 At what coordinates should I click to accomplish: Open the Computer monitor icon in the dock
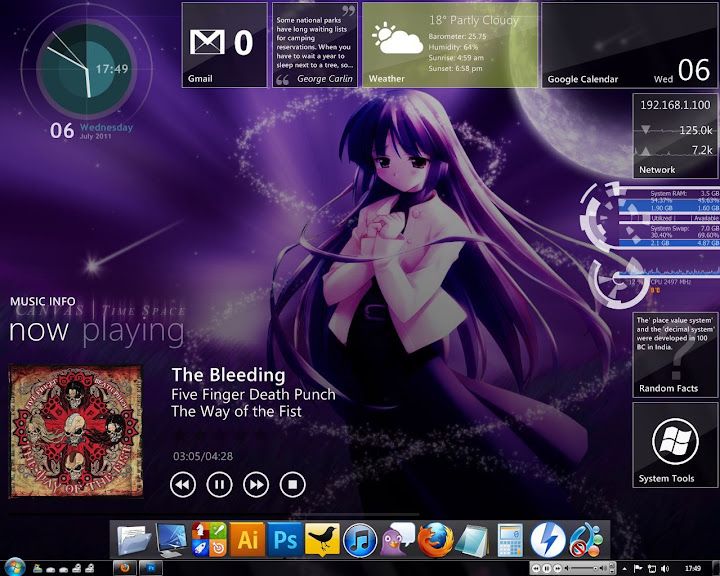pyautogui.click(x=171, y=539)
